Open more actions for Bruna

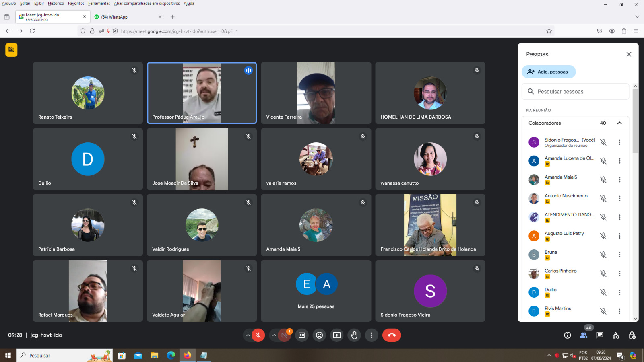pos(619,255)
